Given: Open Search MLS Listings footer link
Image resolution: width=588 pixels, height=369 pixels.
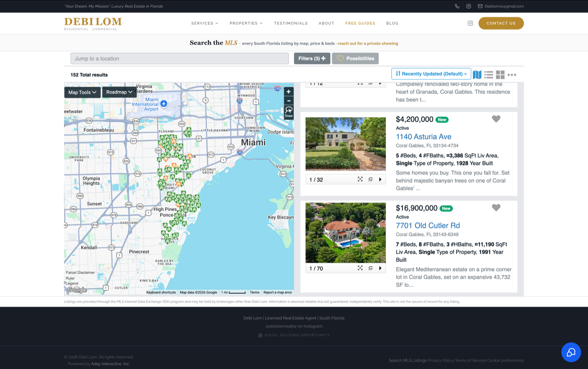Looking at the screenshot, I should point(408,360).
